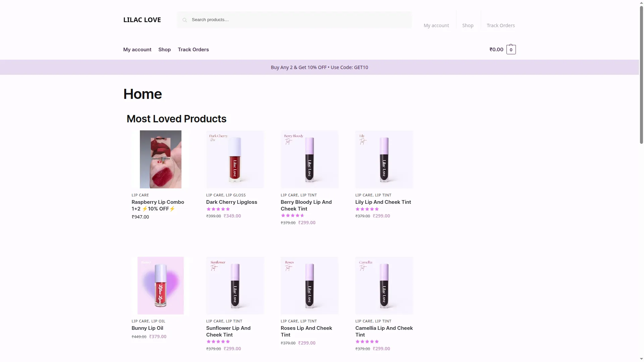This screenshot has width=644, height=362.
Task: Click star rating under Dark Cherry Lipgloss
Action: tap(218, 209)
